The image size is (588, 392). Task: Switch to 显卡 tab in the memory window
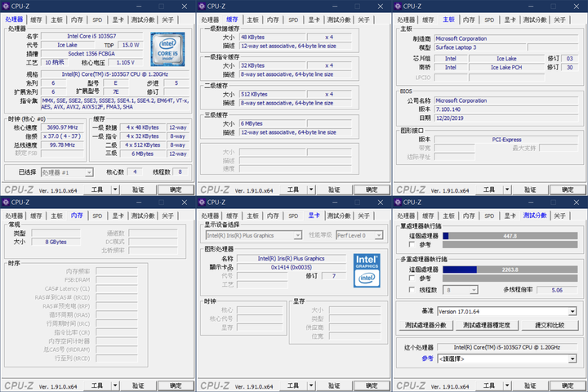118,216
